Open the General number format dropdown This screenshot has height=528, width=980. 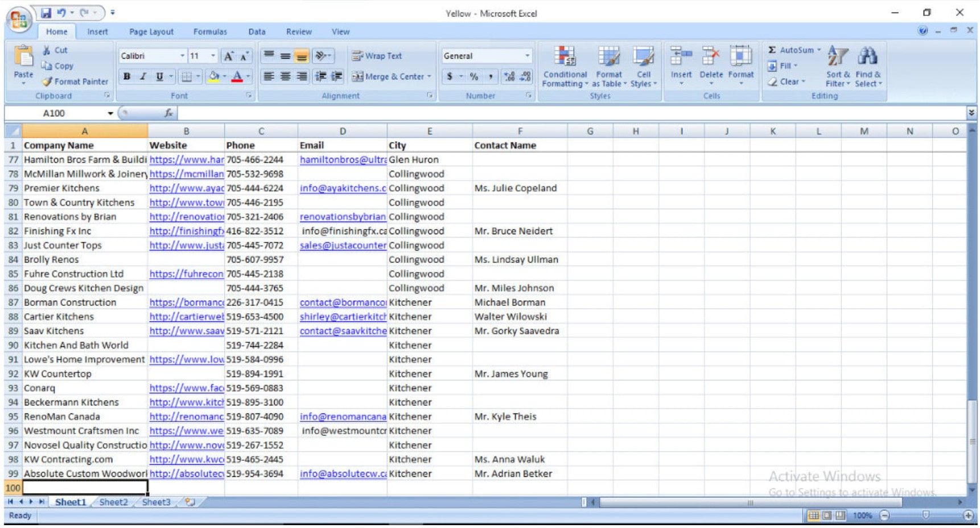point(527,56)
